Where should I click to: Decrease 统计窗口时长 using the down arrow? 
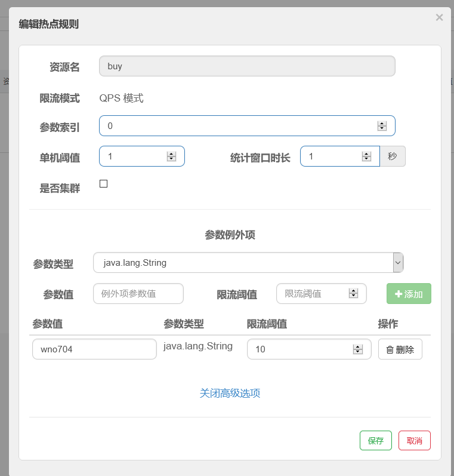366,159
